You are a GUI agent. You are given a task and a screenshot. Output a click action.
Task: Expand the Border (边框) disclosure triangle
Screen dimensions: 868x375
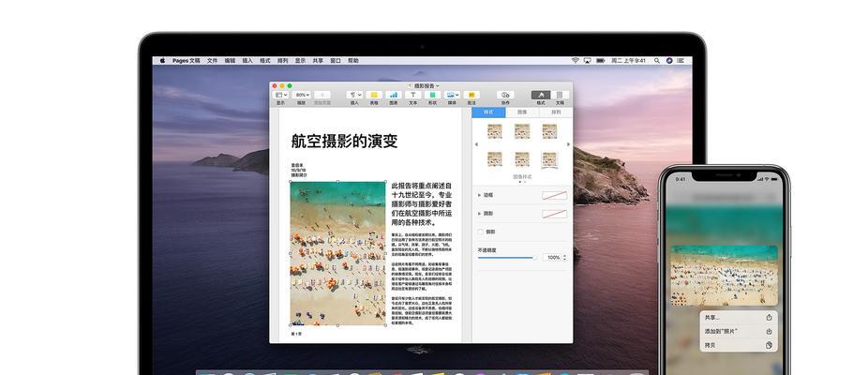click(479, 196)
